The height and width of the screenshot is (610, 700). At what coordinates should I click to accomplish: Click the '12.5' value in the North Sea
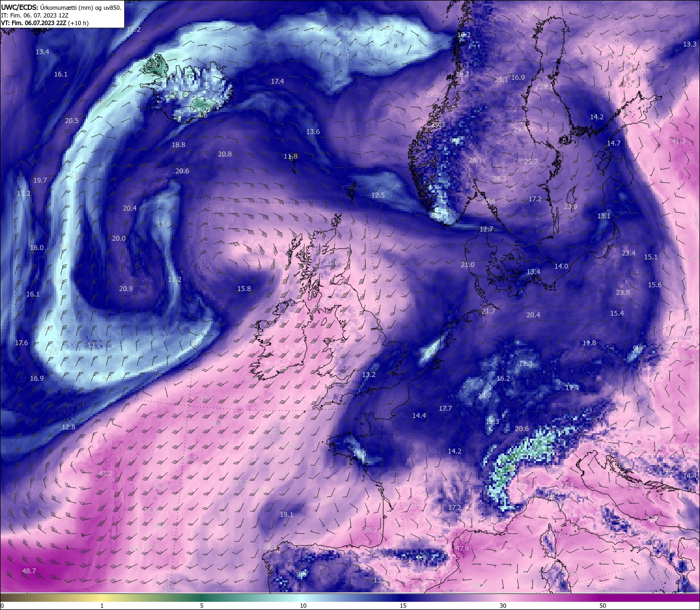(x=378, y=195)
